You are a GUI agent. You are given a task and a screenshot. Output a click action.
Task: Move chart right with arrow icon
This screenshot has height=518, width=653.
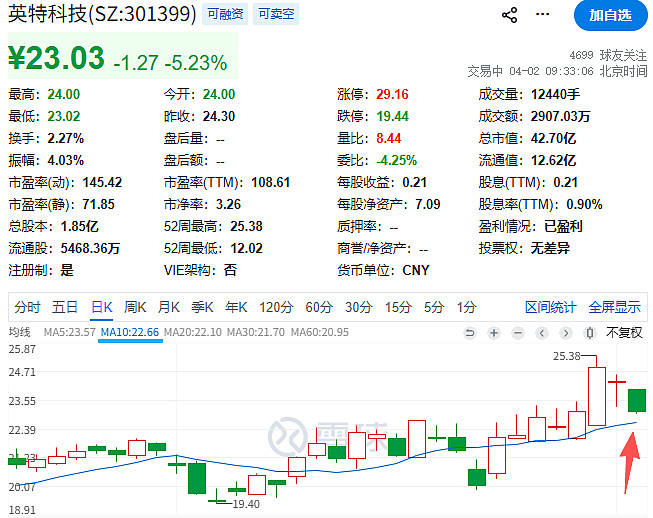pyautogui.click(x=566, y=333)
